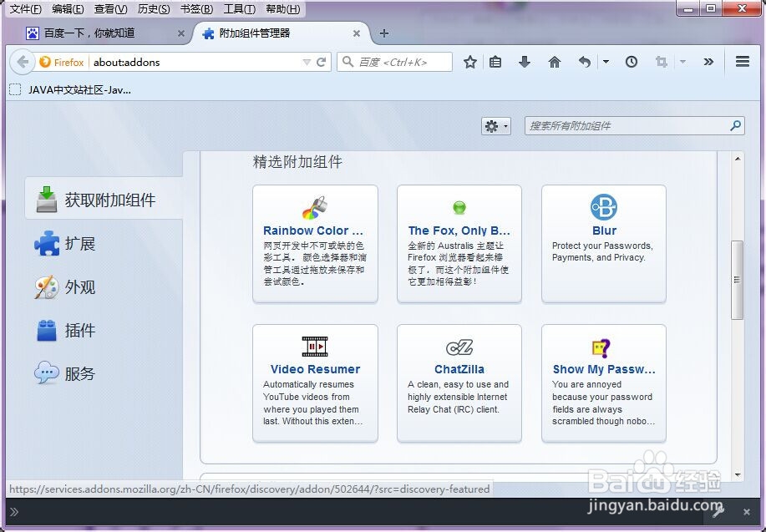Screen dimensions: 766x532
Task: Open the ChatZilla title link
Action: 459,369
